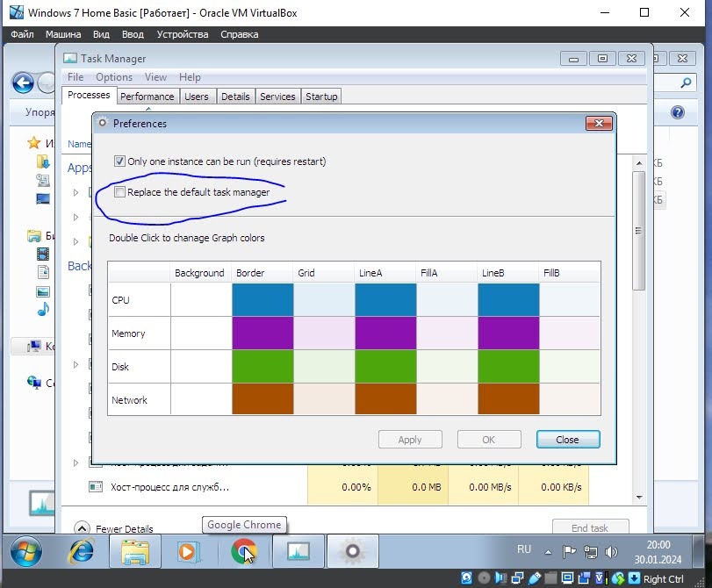712x588 pixels.
Task: Open the Task Manager Options menu
Action: [x=114, y=77]
